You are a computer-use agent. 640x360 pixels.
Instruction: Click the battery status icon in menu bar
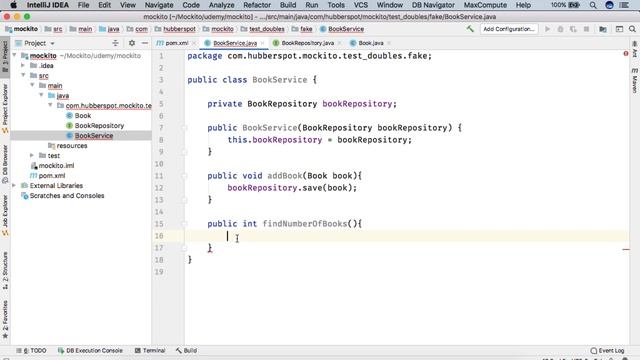[x=574, y=5]
